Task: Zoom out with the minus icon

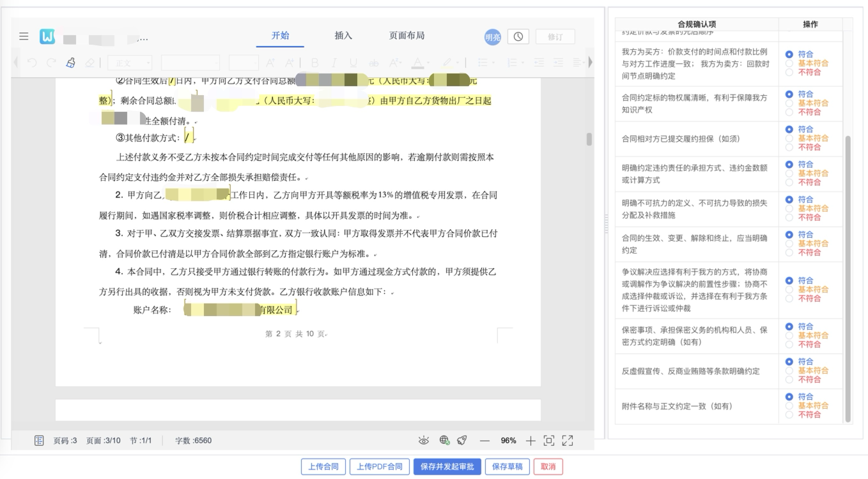Action: pyautogui.click(x=484, y=440)
